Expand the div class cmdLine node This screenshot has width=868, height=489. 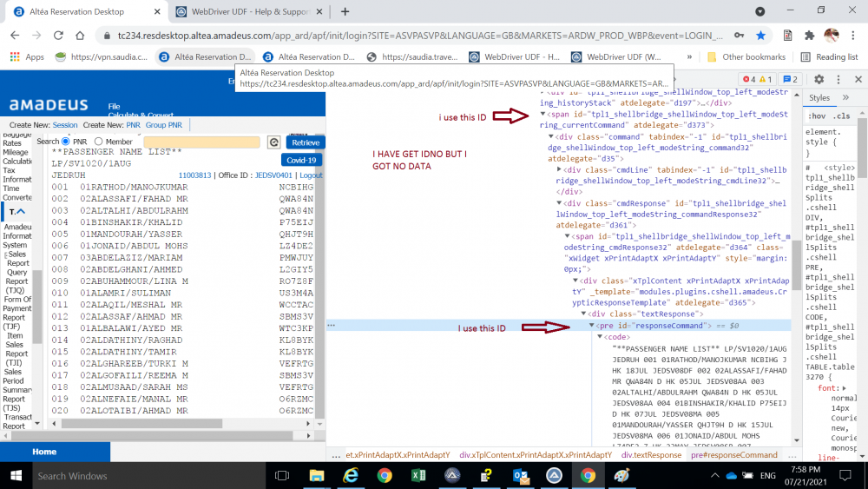pos(558,170)
